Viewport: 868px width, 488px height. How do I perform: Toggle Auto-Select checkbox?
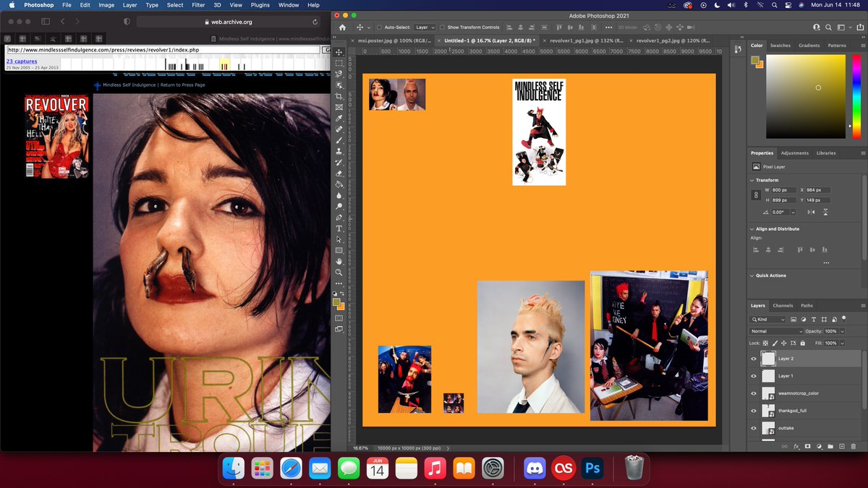click(378, 27)
